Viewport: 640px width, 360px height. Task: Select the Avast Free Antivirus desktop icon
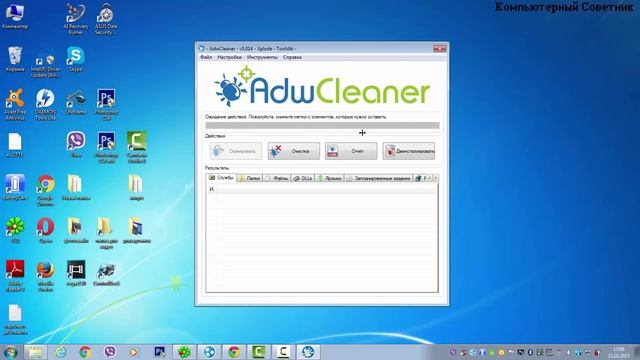pos(15,105)
